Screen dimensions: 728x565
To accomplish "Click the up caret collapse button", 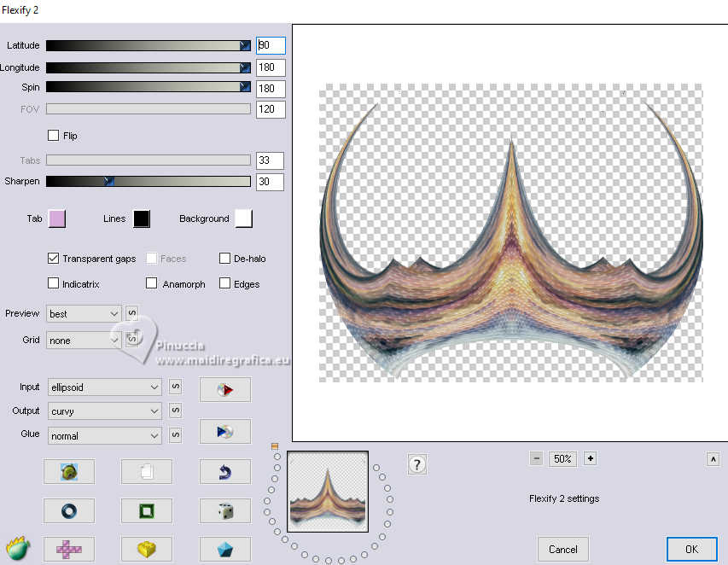I will (x=713, y=460).
